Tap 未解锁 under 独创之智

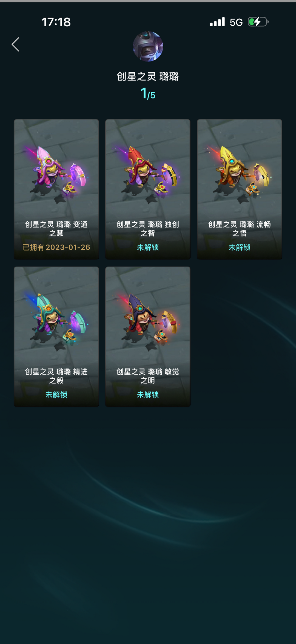(148, 247)
